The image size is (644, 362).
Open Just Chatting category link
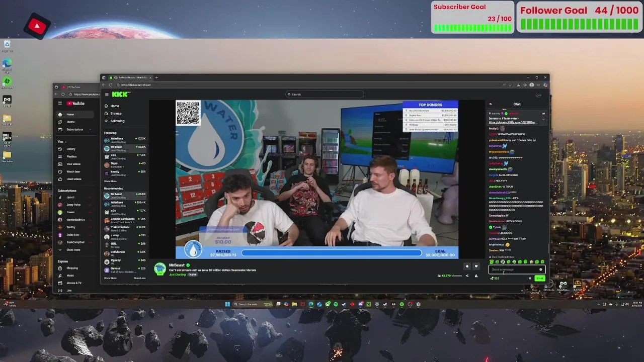click(x=177, y=275)
